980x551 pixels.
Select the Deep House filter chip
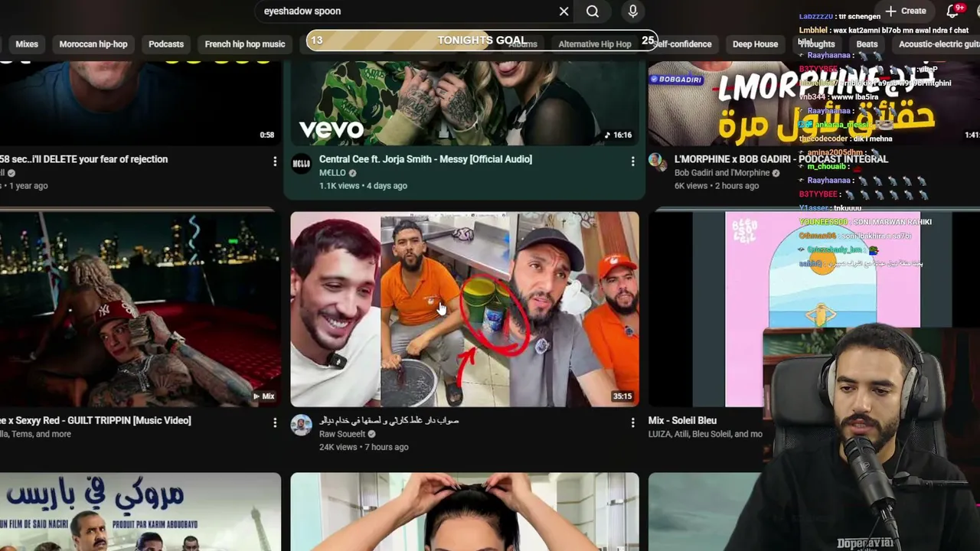pos(755,44)
